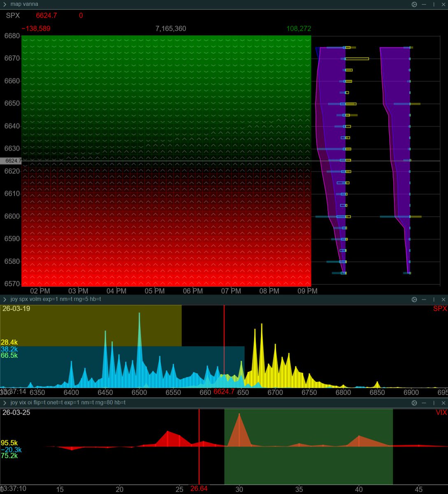Image resolution: width=448 pixels, height=494 pixels.
Task: Click the 45 VIX axis label
Action: click(x=418, y=489)
